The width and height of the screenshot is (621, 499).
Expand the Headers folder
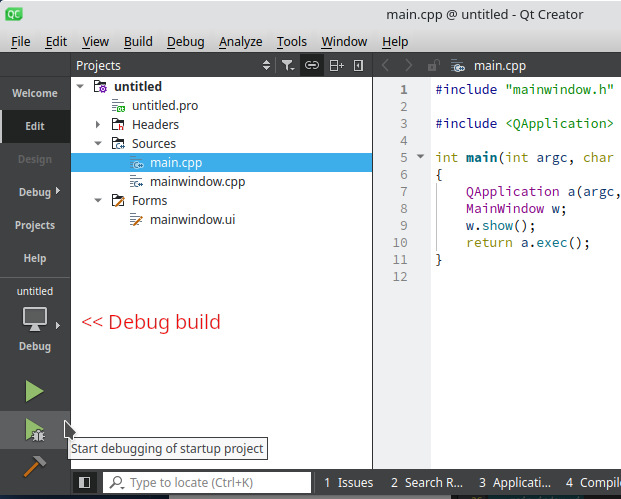[x=98, y=125]
